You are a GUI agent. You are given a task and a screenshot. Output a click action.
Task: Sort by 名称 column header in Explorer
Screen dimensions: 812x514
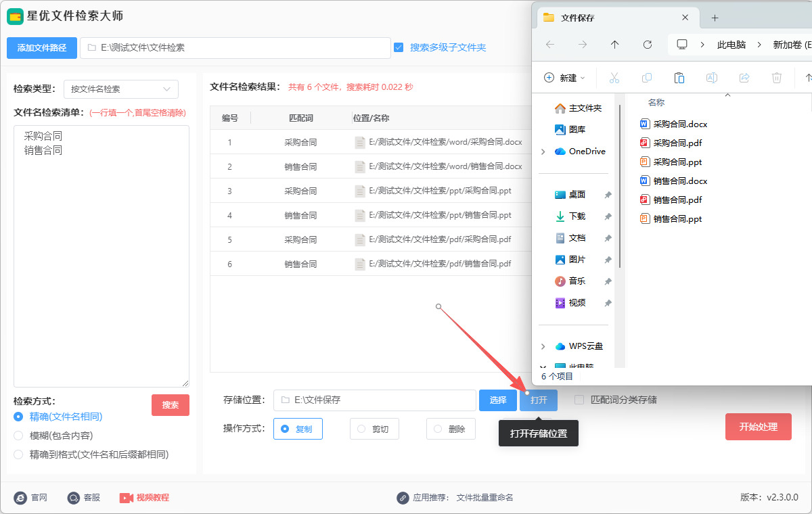(656, 103)
